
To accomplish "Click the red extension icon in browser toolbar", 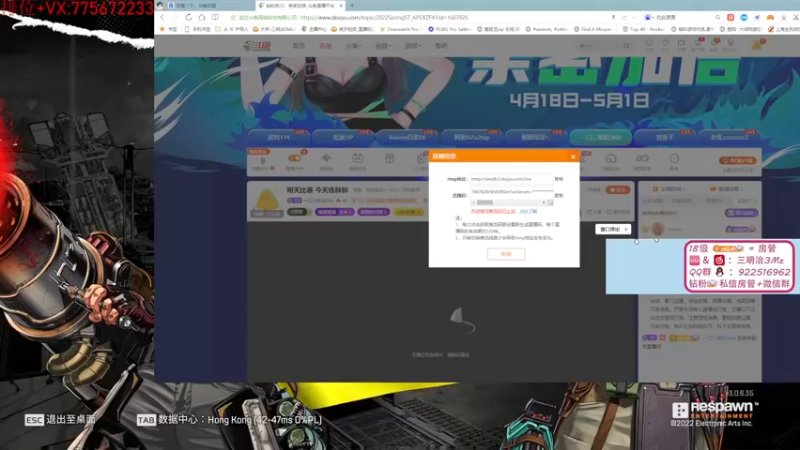I will tap(731, 17).
